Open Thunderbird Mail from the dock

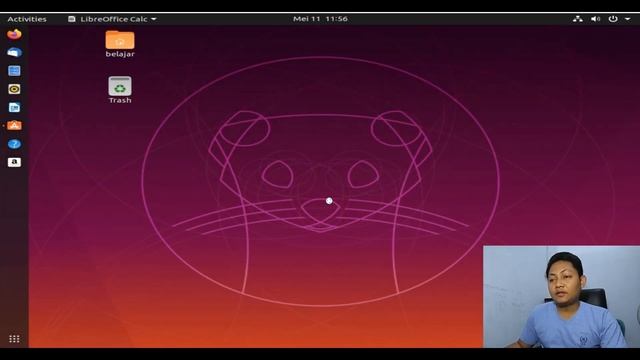(14, 53)
